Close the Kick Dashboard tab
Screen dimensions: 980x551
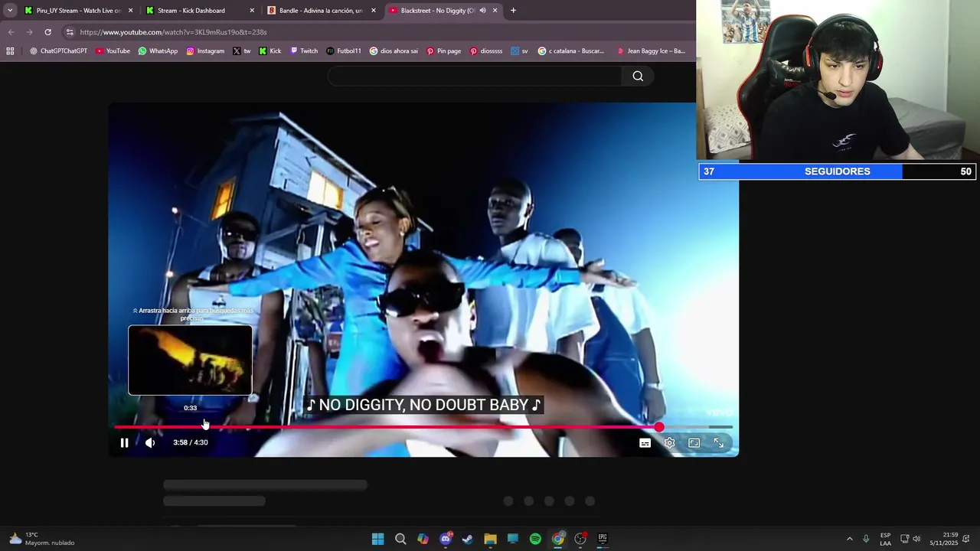[x=252, y=11]
